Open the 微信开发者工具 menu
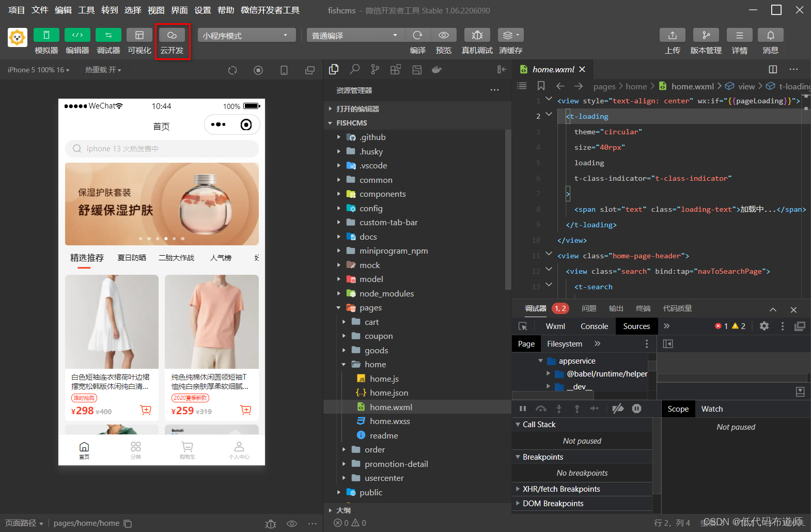 pyautogui.click(x=270, y=10)
